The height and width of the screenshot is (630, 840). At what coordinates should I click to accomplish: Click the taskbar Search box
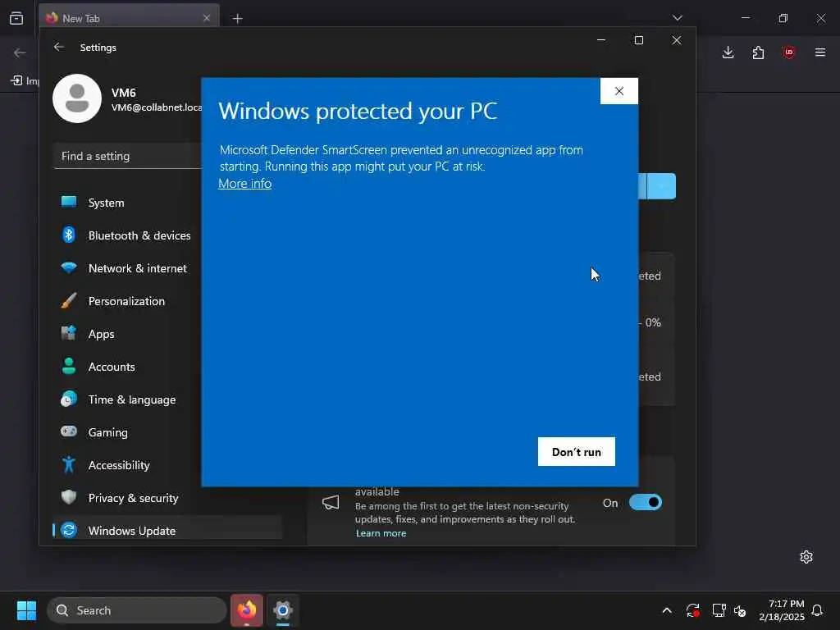(x=137, y=610)
